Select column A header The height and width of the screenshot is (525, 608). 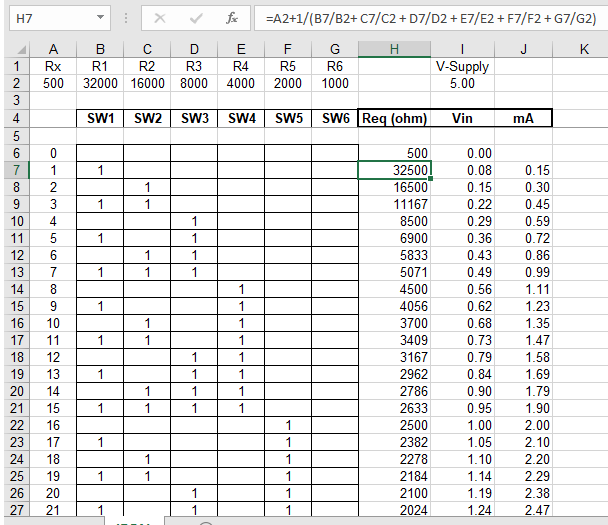pyautogui.click(x=53, y=49)
